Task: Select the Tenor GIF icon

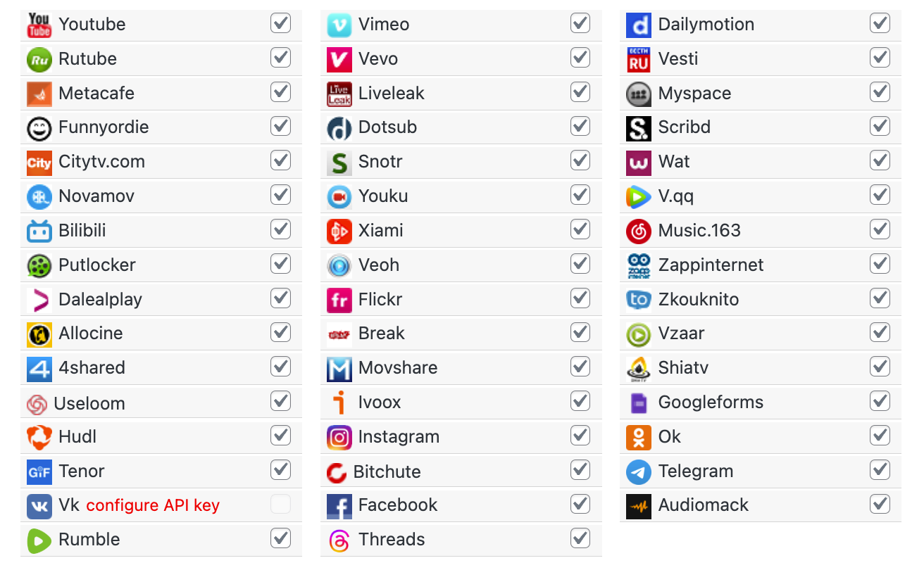Action: point(39,471)
